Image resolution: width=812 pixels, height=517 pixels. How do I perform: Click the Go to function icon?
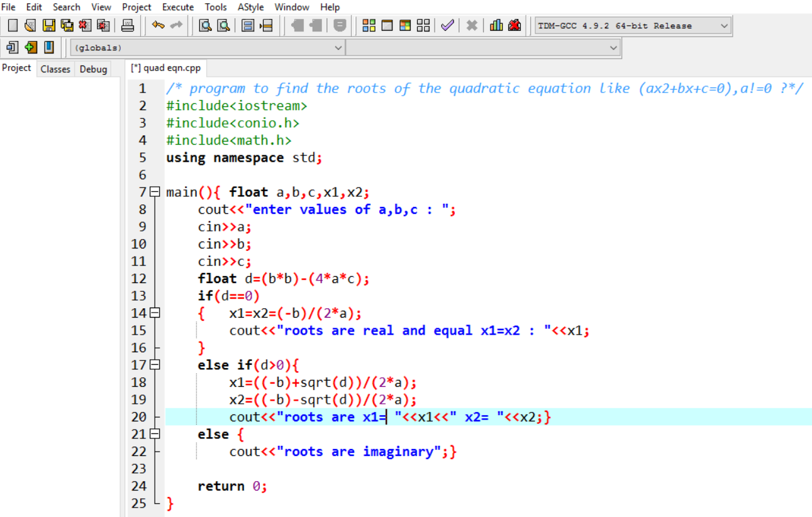click(248, 26)
